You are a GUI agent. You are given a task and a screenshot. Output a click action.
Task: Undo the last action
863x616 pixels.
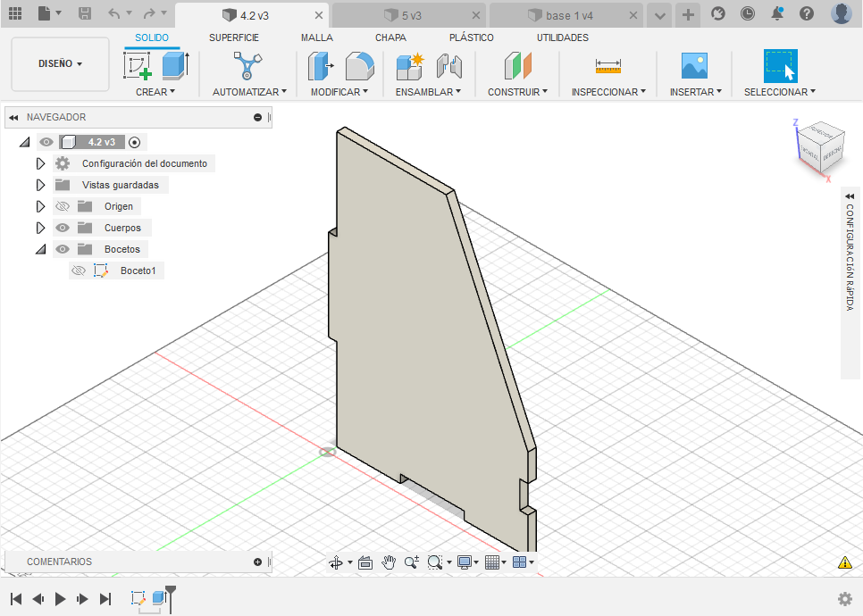[114, 13]
